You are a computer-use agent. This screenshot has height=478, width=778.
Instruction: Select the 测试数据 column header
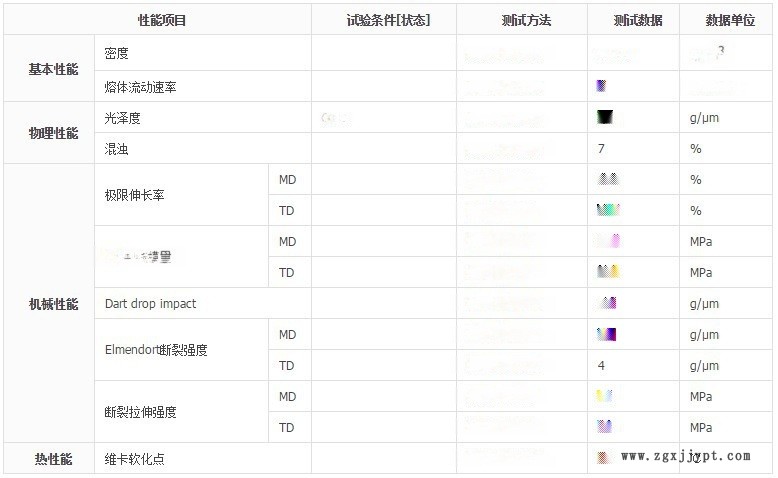637,20
